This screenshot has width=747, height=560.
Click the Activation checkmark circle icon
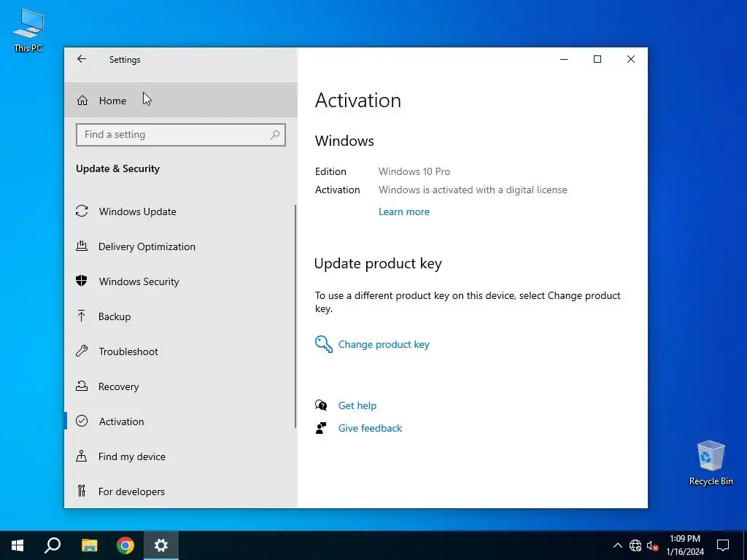82,421
